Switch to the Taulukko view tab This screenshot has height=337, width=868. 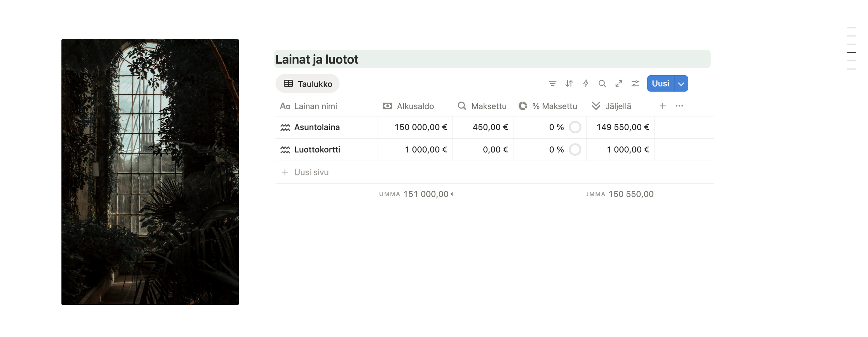click(x=307, y=83)
